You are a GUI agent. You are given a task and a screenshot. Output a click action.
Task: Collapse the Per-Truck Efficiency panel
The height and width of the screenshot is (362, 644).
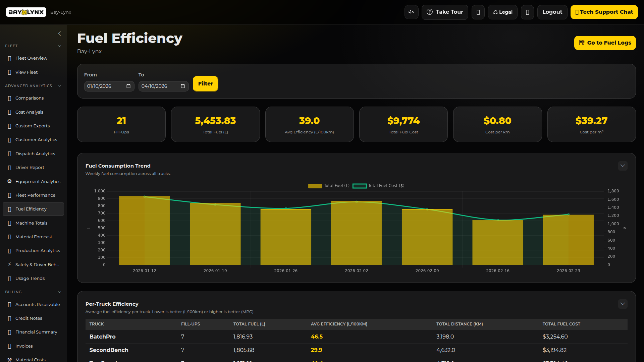coord(623,304)
